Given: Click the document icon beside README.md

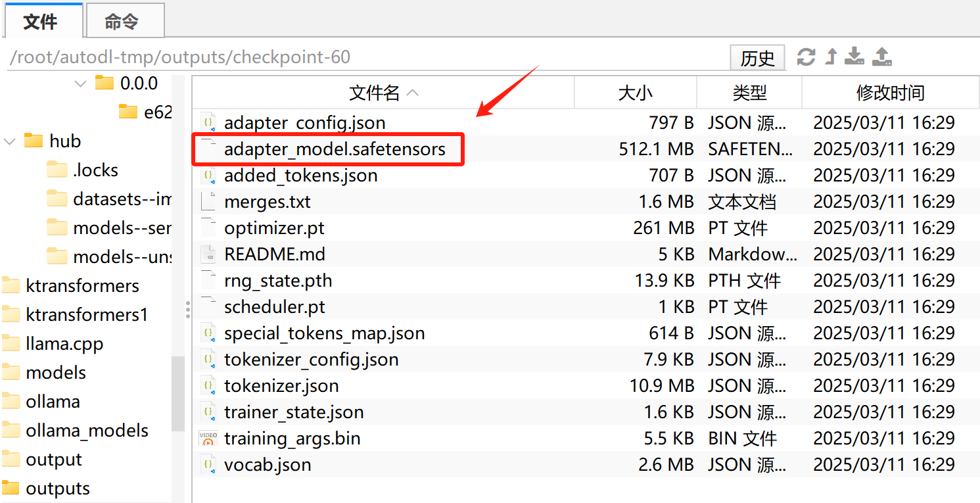Looking at the screenshot, I should 208,254.
